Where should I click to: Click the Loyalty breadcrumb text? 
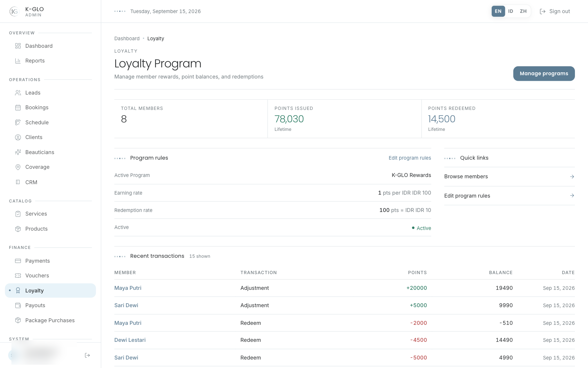155,39
